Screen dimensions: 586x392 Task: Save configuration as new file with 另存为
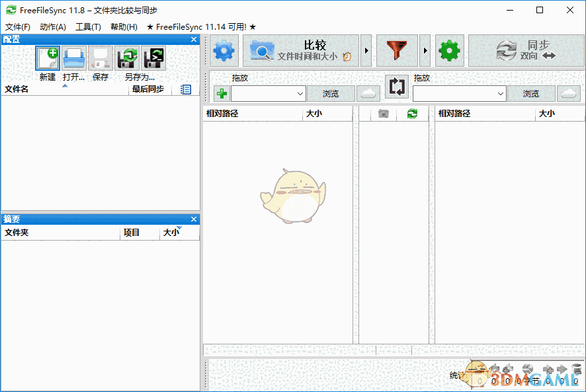[126, 58]
